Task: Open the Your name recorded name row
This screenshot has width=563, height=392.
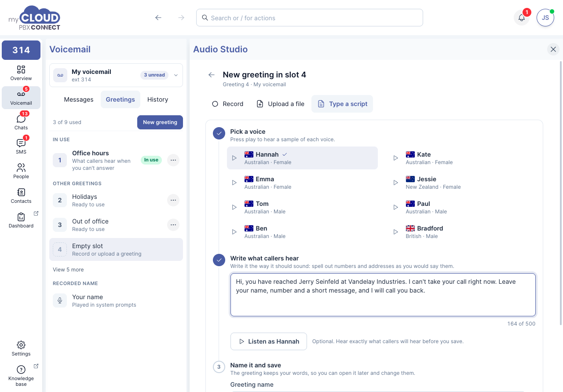Action: click(x=116, y=300)
